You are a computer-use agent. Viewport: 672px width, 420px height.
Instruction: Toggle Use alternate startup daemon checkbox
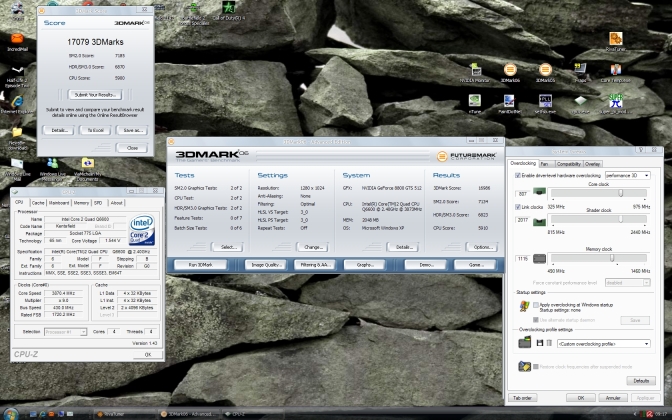(x=536, y=320)
